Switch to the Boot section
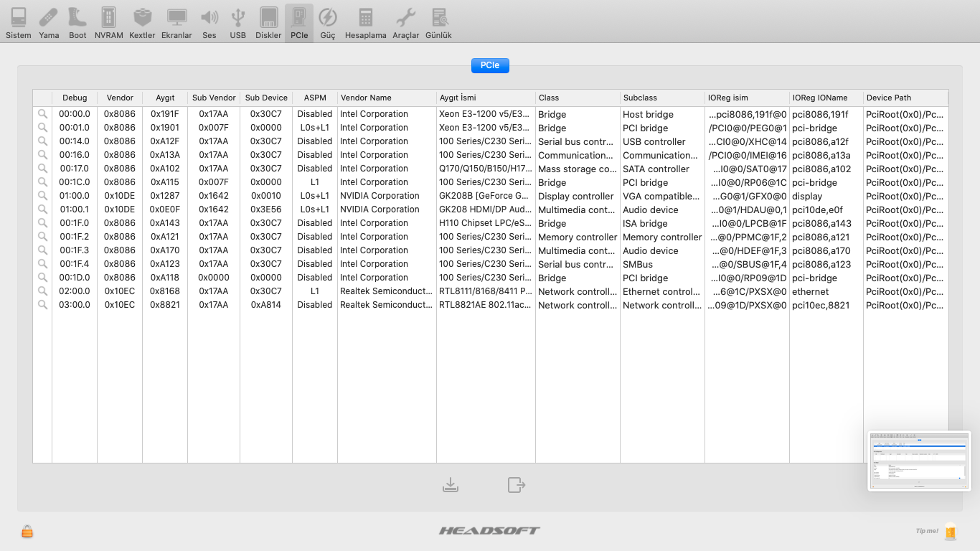This screenshot has width=980, height=551. click(77, 22)
